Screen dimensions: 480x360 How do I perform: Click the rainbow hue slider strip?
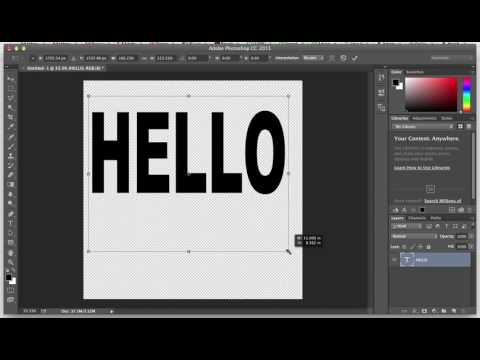click(467, 95)
